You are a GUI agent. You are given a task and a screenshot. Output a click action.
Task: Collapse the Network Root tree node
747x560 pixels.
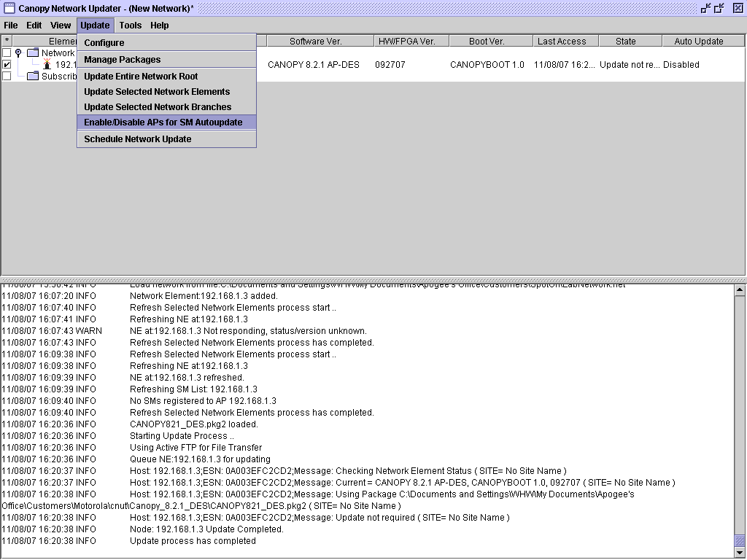click(18, 52)
